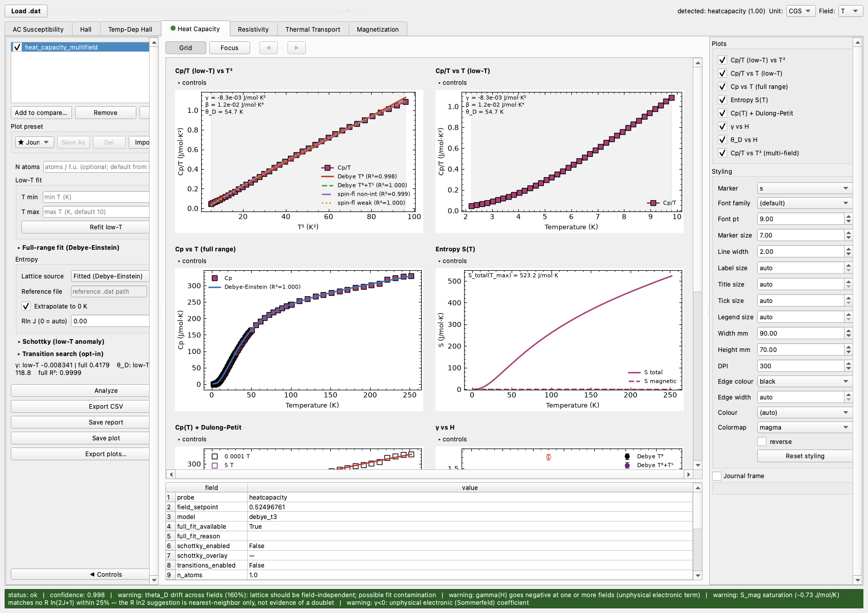Uncheck Entropy S(T) plot

(x=722, y=100)
